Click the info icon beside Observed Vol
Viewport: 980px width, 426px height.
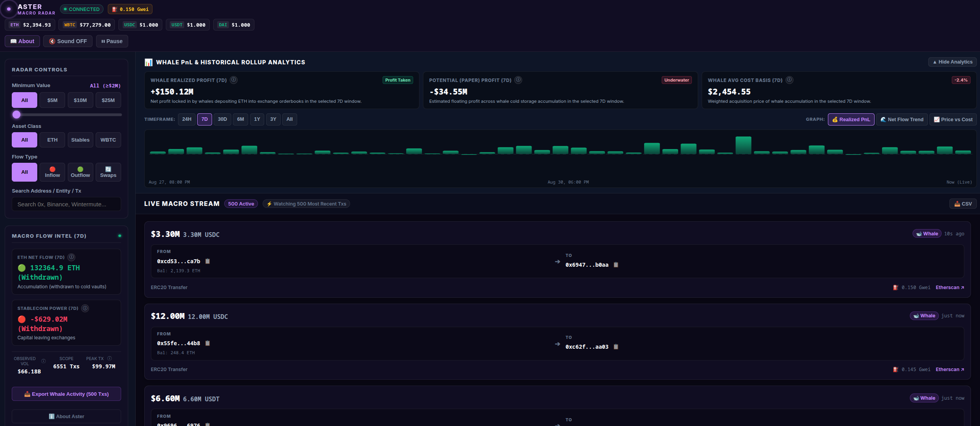click(x=44, y=361)
